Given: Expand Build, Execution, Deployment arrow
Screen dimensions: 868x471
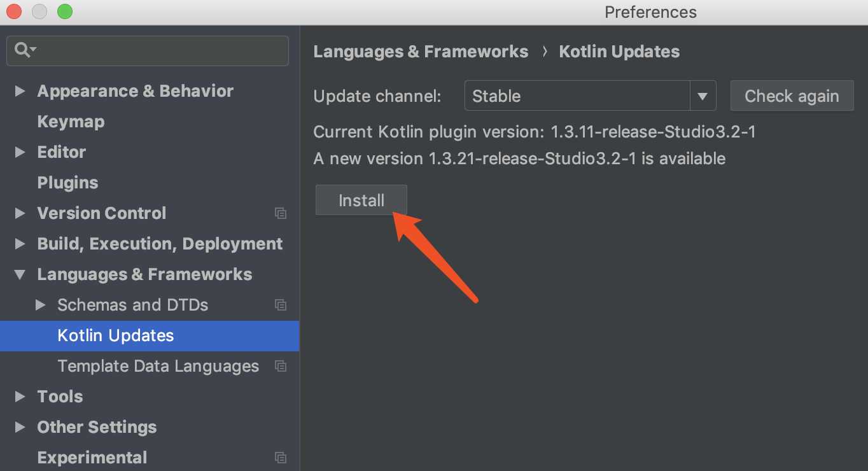Looking at the screenshot, I should (20, 244).
